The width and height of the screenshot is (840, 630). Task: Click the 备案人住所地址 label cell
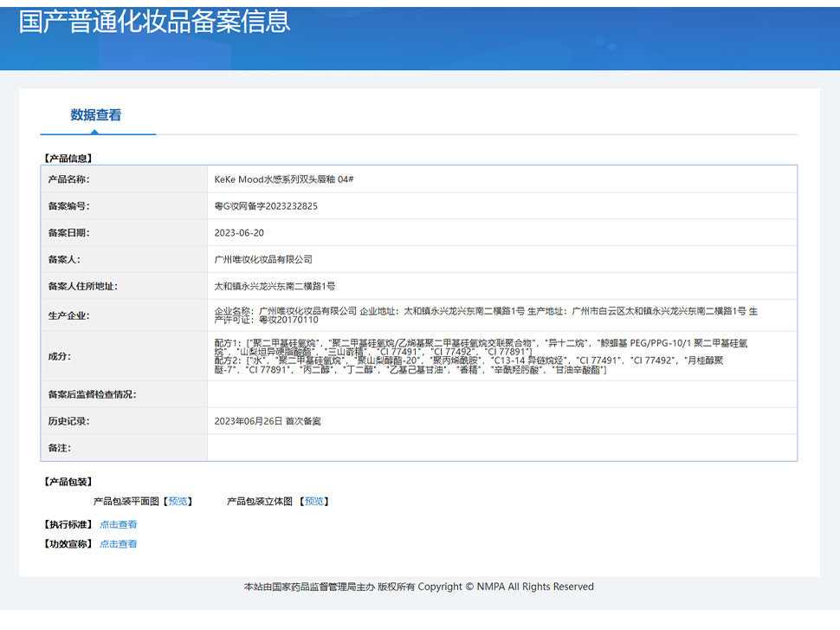(125, 286)
